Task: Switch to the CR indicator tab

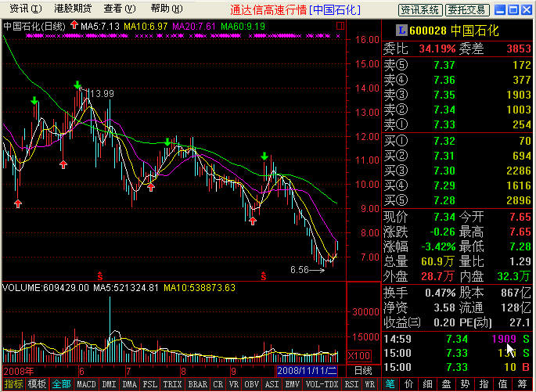Action: (218, 384)
